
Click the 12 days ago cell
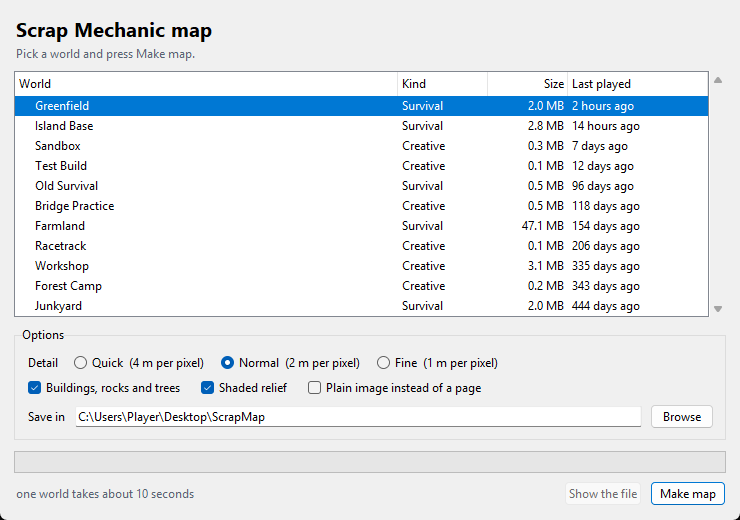(603, 166)
